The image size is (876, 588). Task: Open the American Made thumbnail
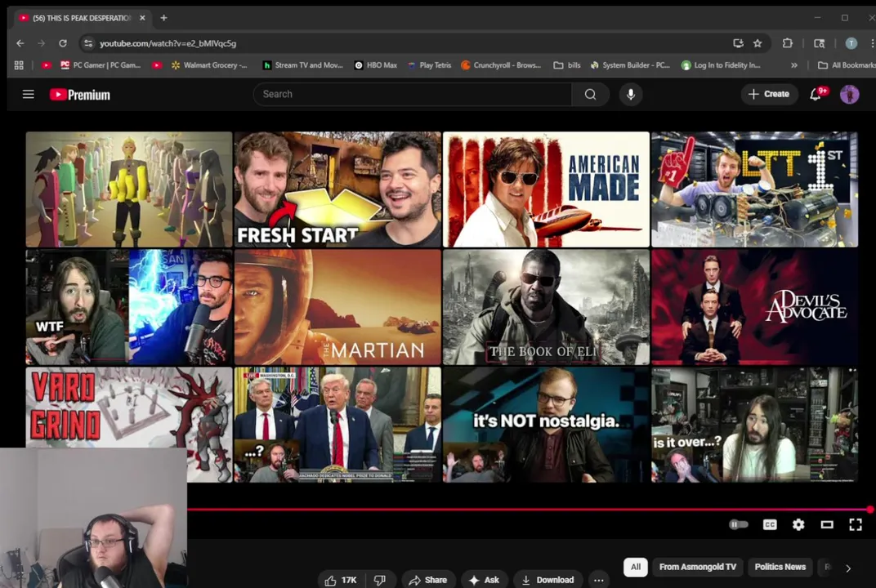click(x=546, y=189)
